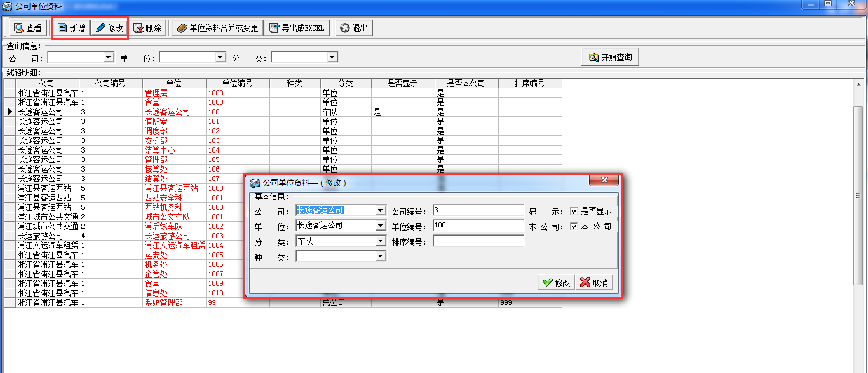The width and height of the screenshot is (868, 373).
Task: Click the 开始查询 search button
Action: pos(610,57)
